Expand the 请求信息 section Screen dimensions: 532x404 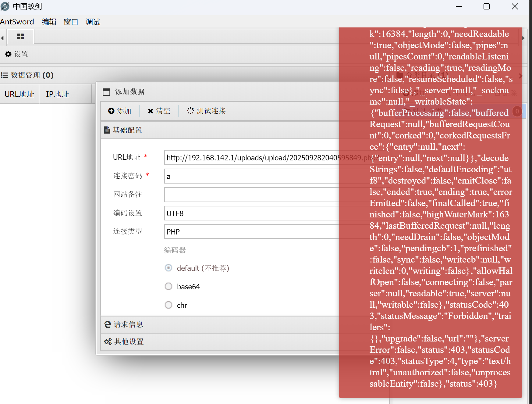point(220,324)
